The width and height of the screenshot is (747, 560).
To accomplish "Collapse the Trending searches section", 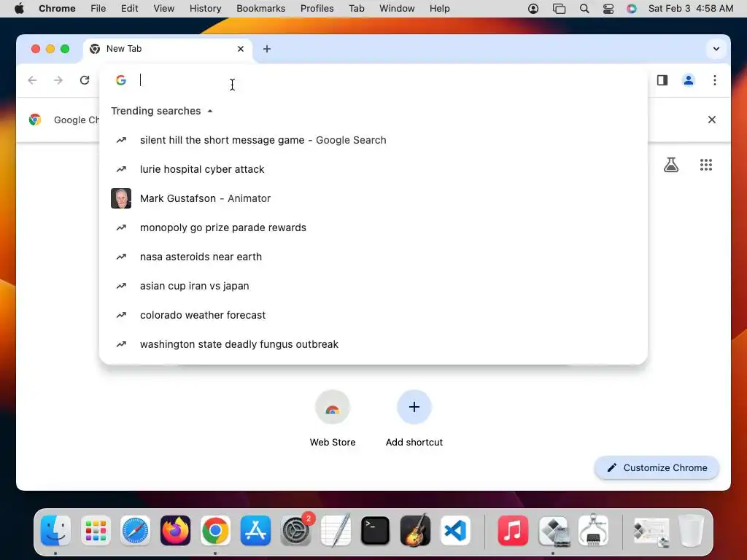I will pyautogui.click(x=209, y=111).
